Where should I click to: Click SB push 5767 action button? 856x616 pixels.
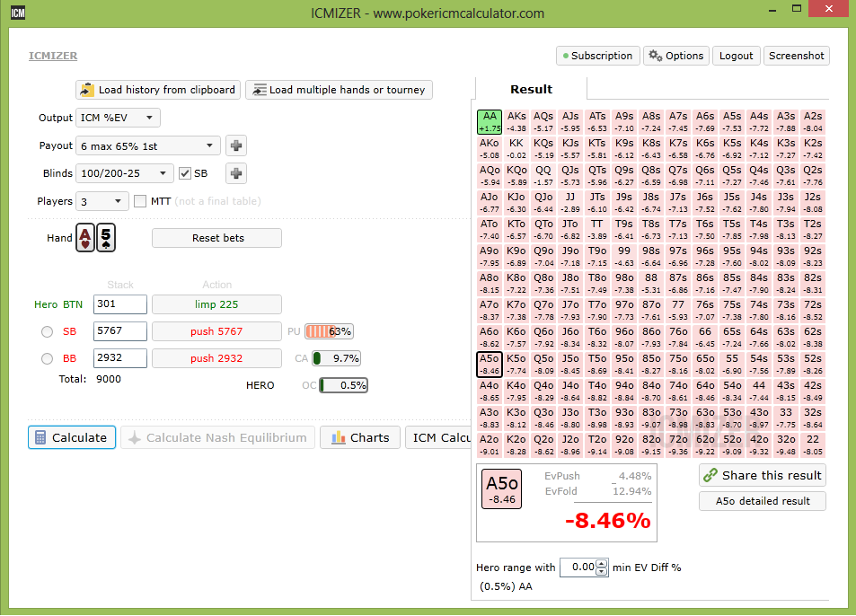216,331
